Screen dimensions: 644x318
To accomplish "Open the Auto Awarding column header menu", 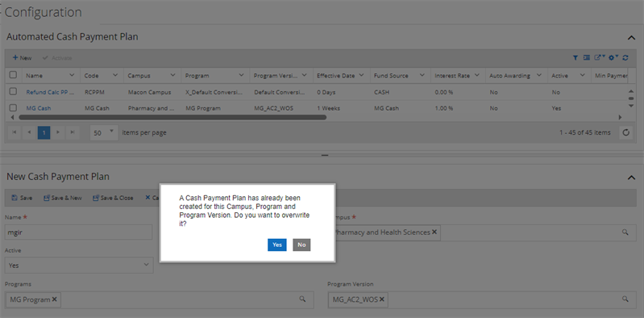I will 539,75.
